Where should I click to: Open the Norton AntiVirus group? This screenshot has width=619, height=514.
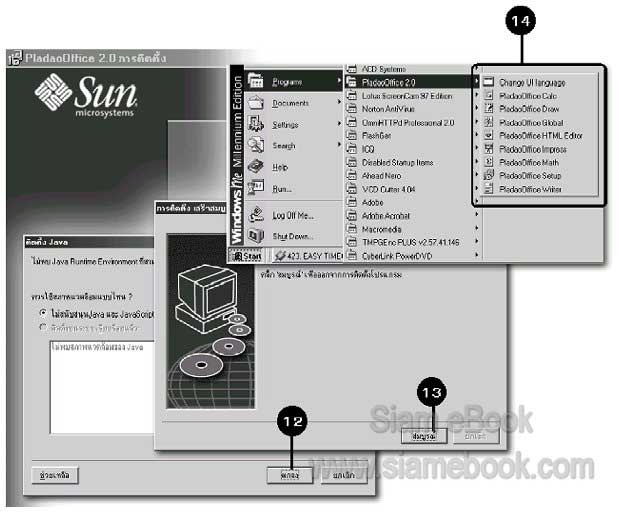pyautogui.click(x=413, y=109)
